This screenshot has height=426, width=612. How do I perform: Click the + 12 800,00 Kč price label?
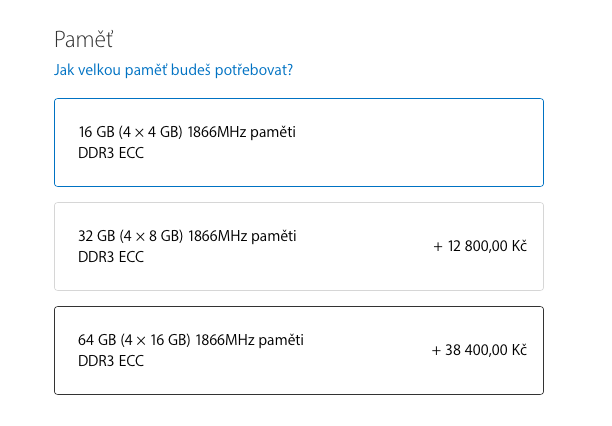(480, 246)
